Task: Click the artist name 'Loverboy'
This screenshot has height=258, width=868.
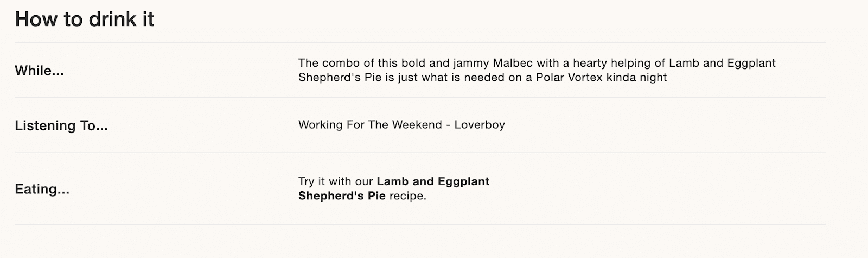Action: [480, 125]
